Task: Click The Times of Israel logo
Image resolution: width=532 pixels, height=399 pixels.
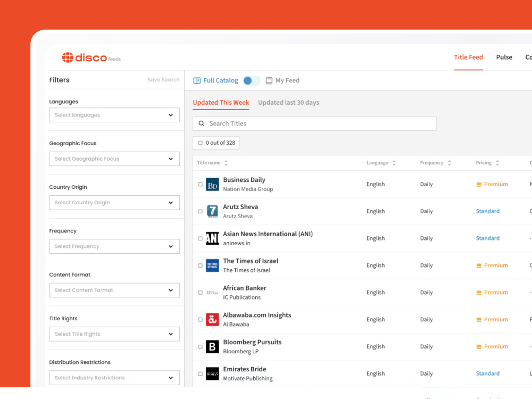Action: pos(212,265)
